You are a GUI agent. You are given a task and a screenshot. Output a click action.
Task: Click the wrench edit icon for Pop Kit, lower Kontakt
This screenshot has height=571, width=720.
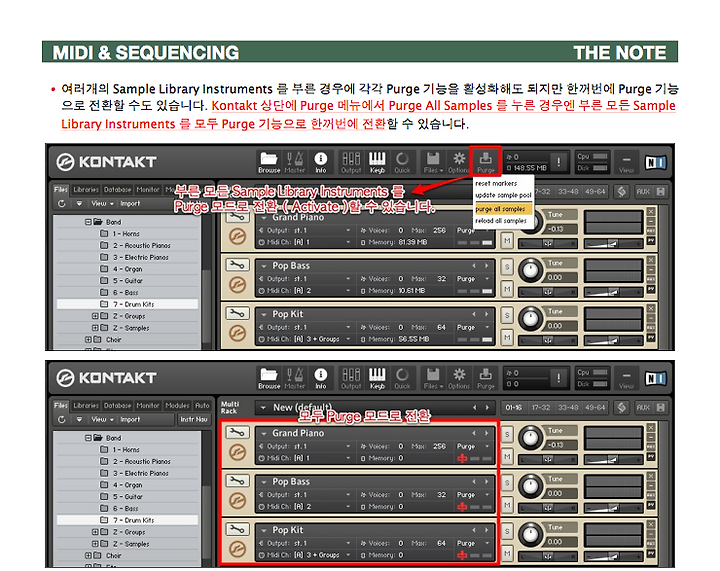(x=237, y=529)
